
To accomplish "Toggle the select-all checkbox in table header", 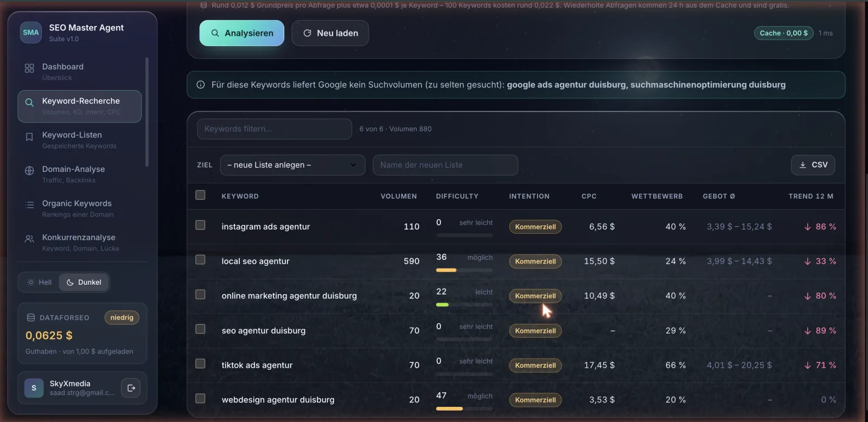I will coord(200,195).
